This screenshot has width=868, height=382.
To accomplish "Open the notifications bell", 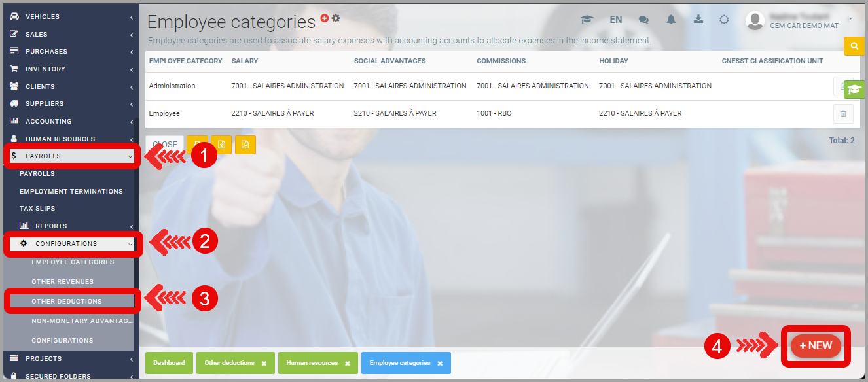I will click(x=671, y=20).
